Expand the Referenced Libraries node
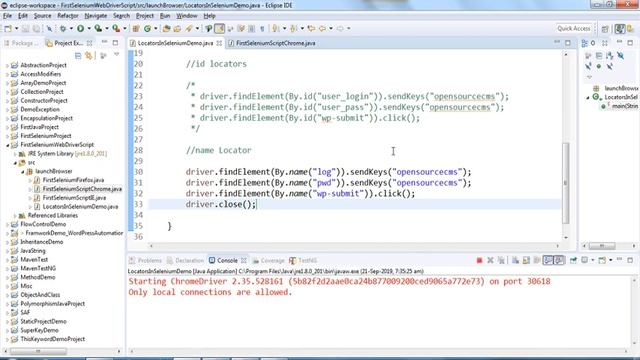640x360 pixels. (x=15, y=216)
